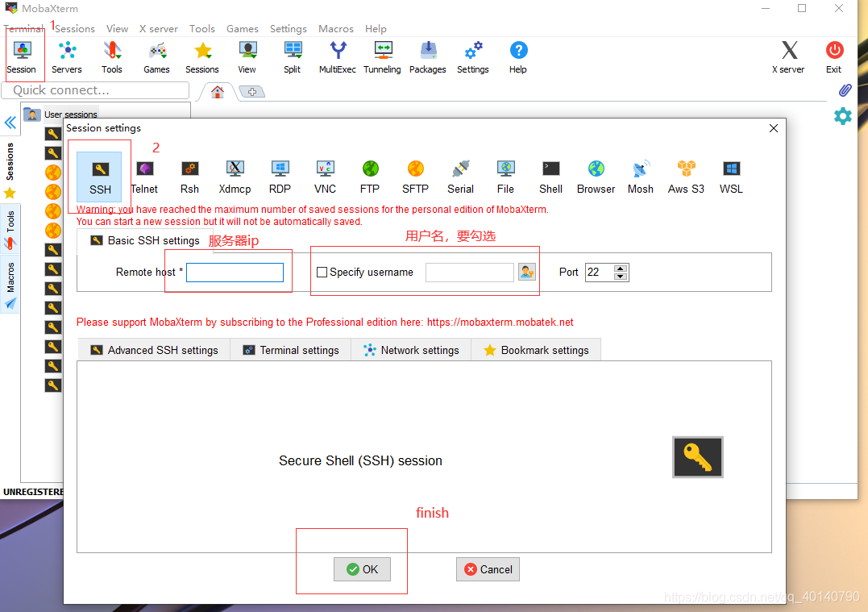The image size is (868, 612).
Task: Choose the Xdmcp session type
Action: [x=235, y=177]
